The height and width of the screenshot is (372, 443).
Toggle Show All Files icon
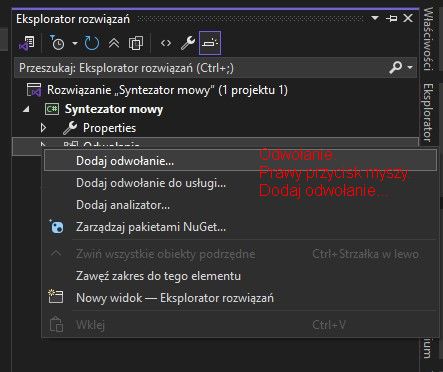click(136, 43)
